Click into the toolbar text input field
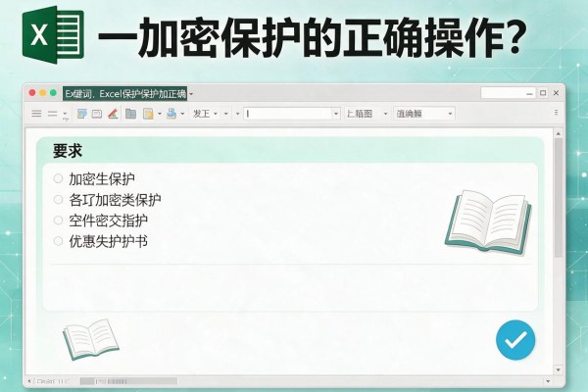Viewport: 588px width, 392px height. click(x=287, y=114)
